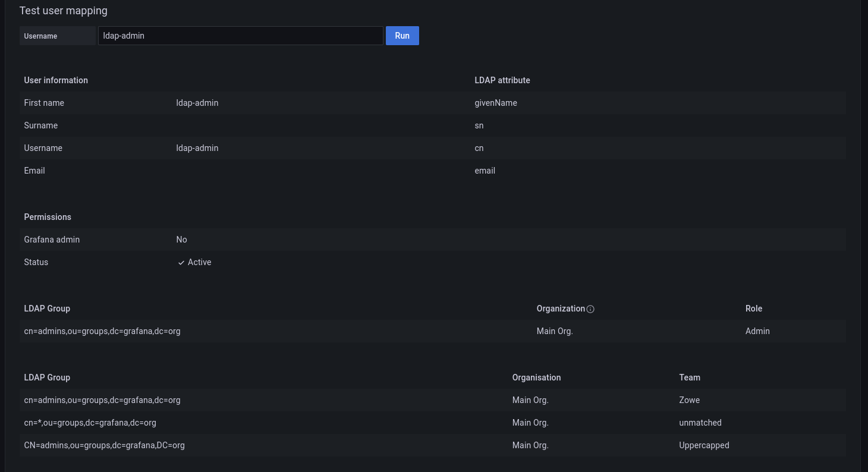Click the cn=admins LDAP group row

(102, 331)
